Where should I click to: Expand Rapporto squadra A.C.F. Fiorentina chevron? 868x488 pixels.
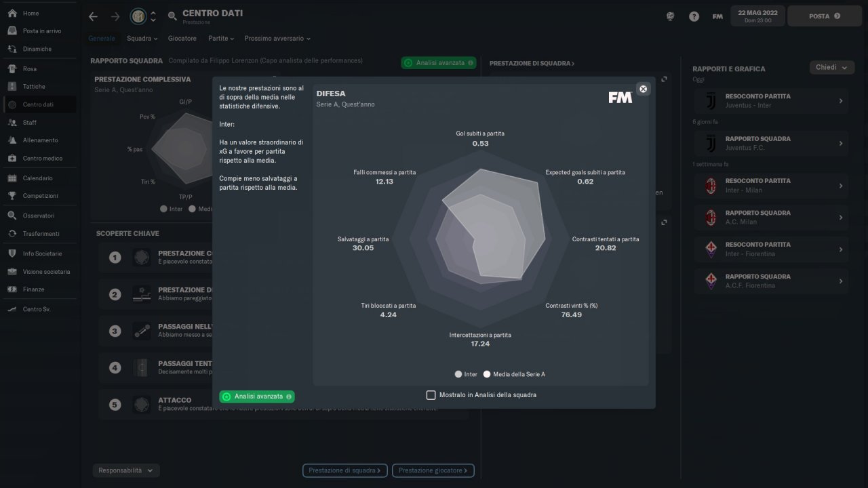841,281
